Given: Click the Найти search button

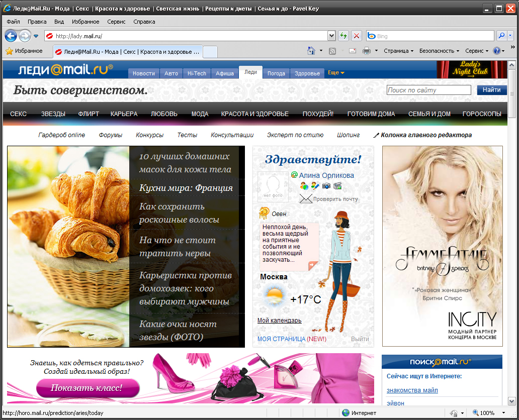Looking at the screenshot, I should [x=491, y=89].
